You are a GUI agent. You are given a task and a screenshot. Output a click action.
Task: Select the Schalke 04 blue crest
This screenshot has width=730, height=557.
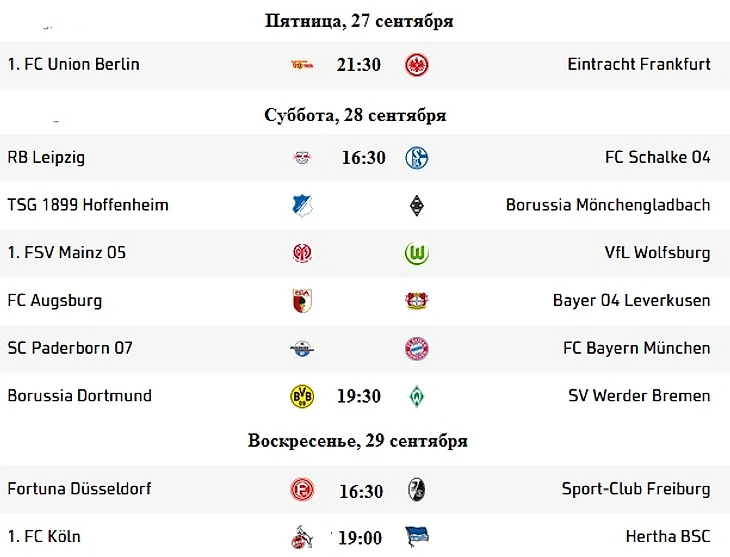click(417, 158)
